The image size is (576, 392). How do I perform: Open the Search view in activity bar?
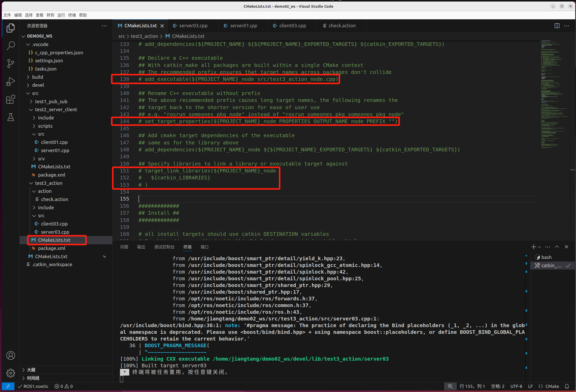pos(11,46)
